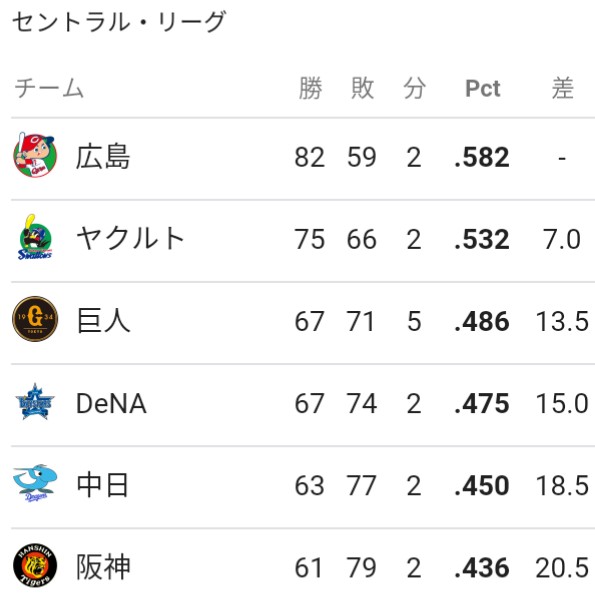Click the 差 games-behind column header
The height and width of the screenshot is (609, 595).
click(562, 88)
